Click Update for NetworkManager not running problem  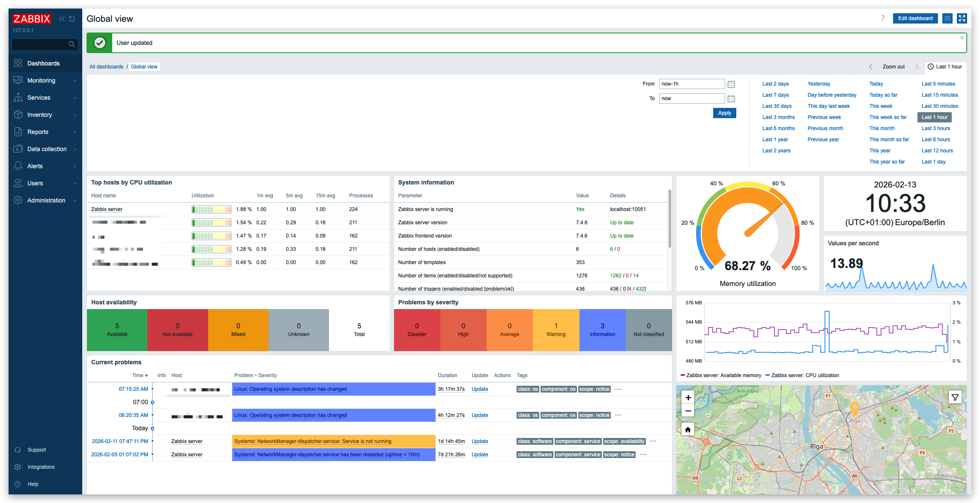[480, 441]
